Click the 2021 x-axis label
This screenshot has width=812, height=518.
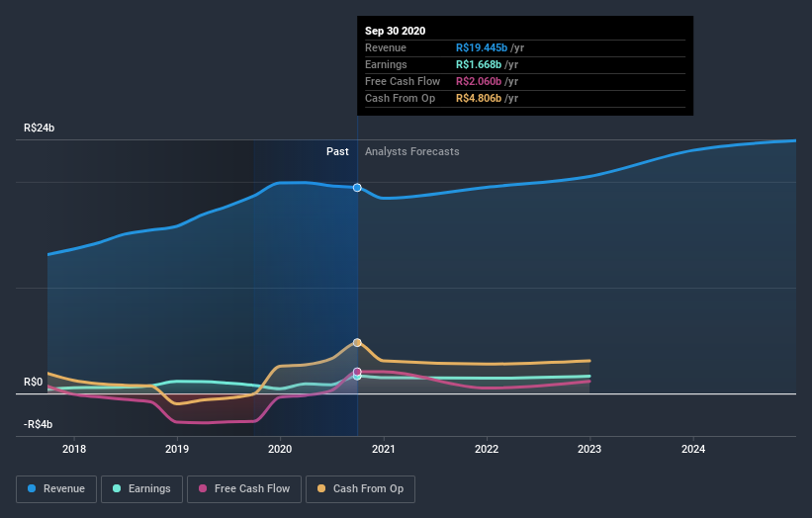pos(383,449)
